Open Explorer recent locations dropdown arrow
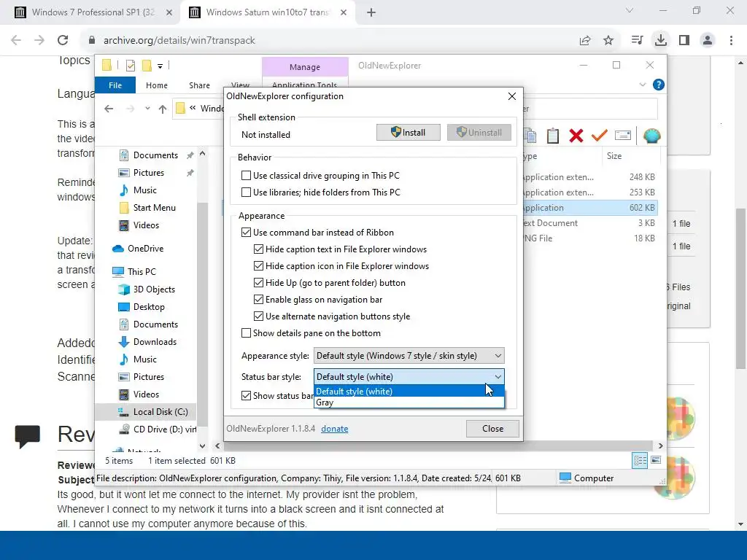The height and width of the screenshot is (560, 747). tap(147, 109)
